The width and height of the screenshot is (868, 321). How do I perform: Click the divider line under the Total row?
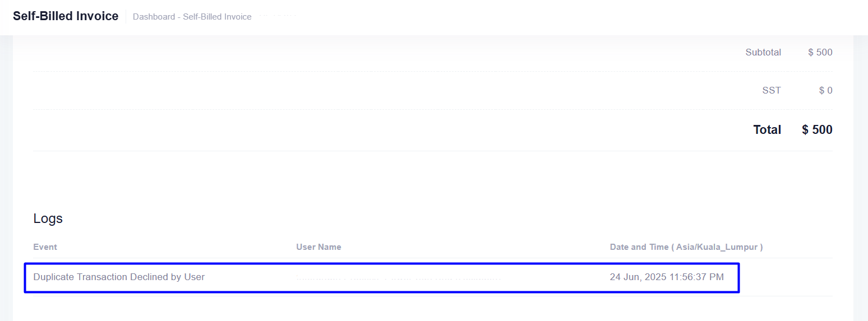coord(432,151)
